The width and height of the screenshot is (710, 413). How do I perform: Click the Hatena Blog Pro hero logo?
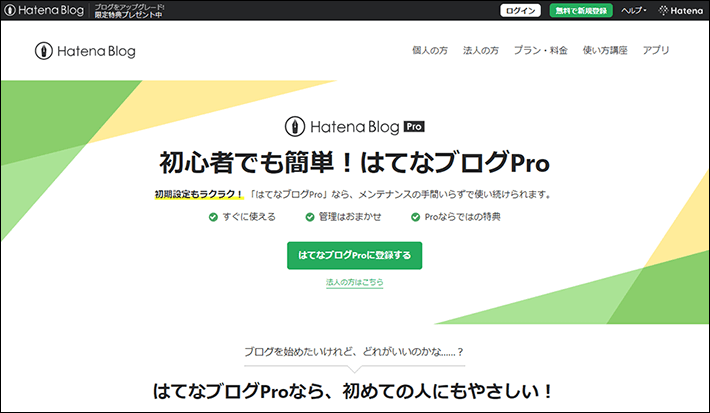[x=355, y=127]
